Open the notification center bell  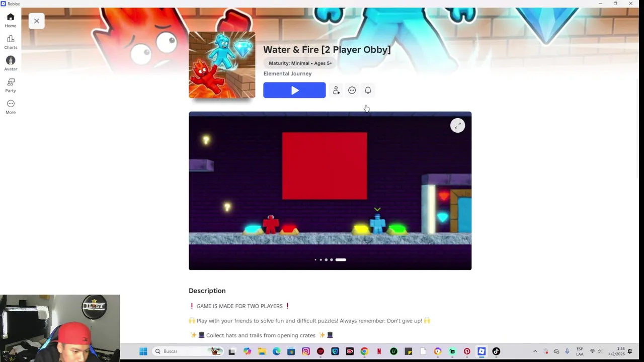tap(630, 351)
